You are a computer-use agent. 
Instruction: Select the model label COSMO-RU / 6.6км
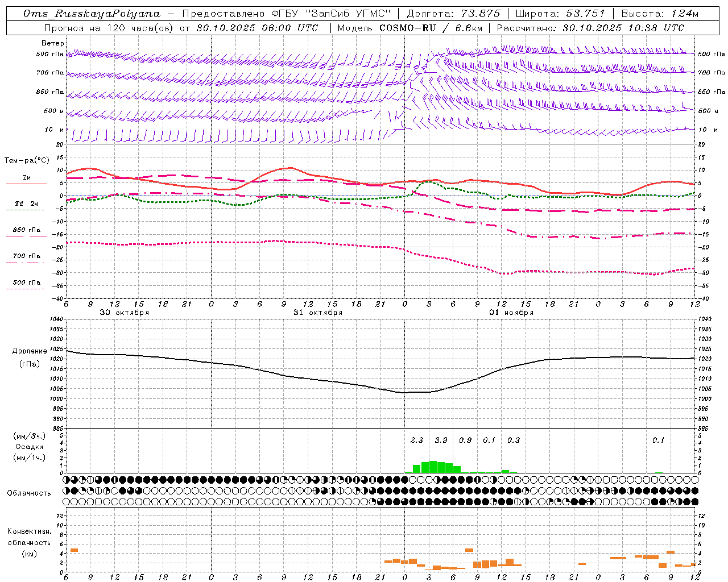(431, 27)
